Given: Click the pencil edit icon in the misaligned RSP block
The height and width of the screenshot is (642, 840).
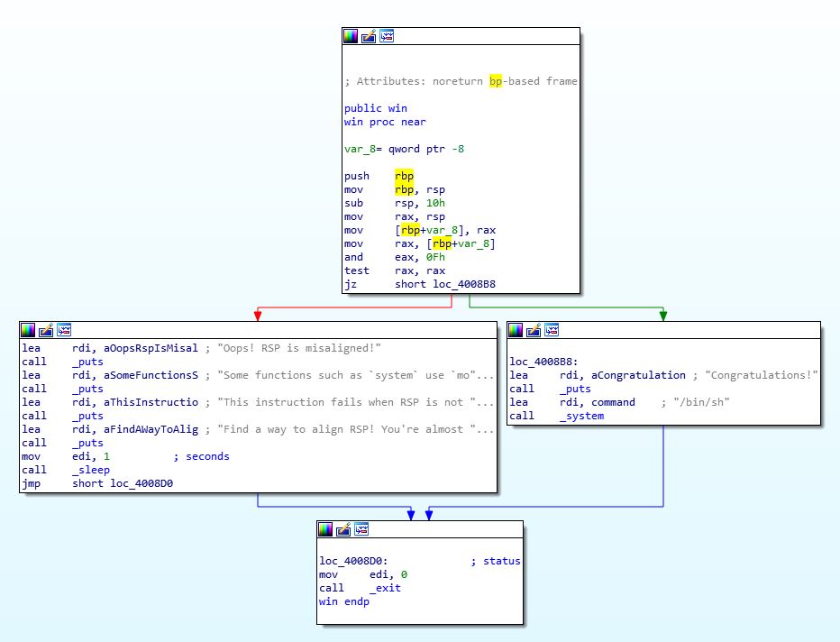Looking at the screenshot, I should [46, 330].
